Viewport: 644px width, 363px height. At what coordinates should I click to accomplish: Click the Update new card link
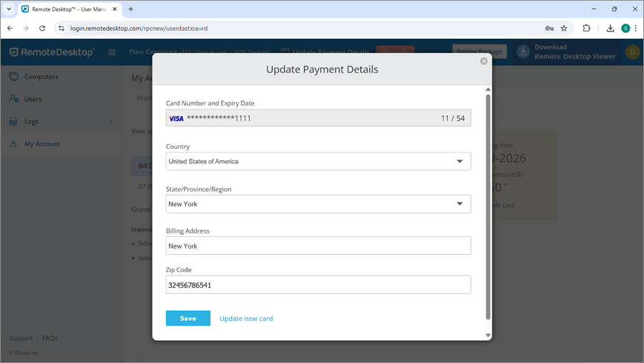pos(245,319)
